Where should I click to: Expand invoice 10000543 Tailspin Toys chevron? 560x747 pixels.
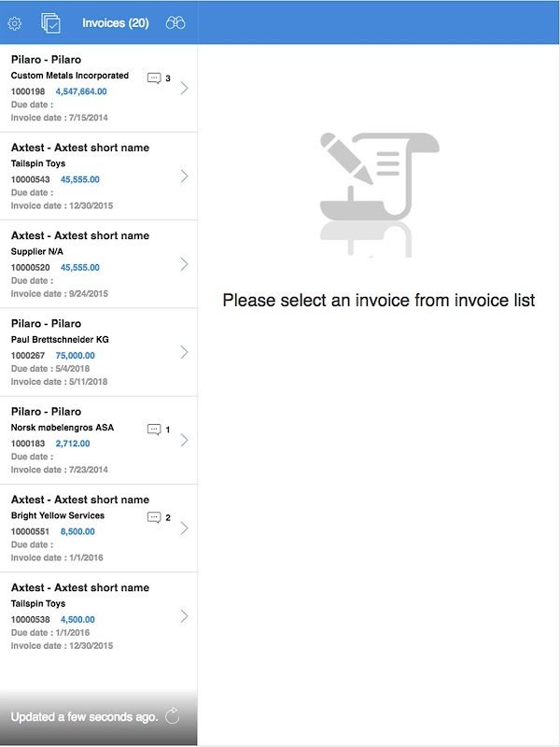184,176
